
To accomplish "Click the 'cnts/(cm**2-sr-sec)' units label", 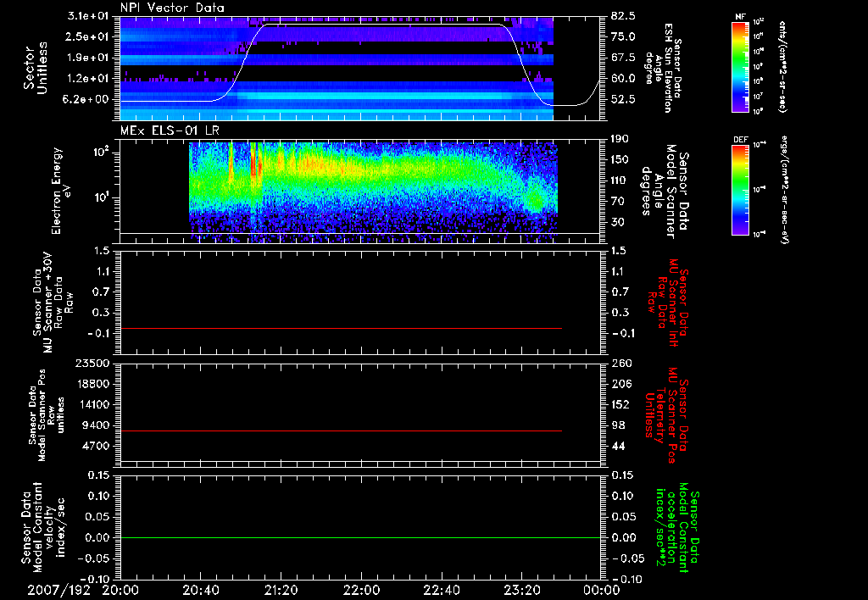I will [782, 66].
